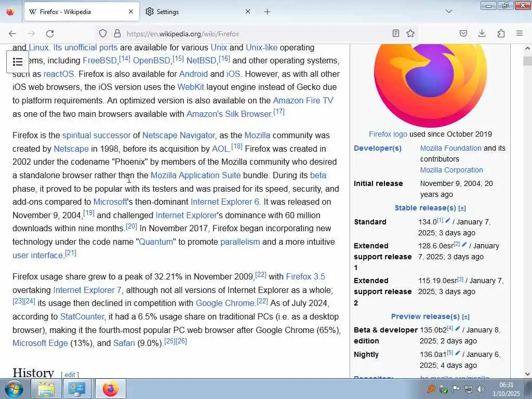Open Windows Explorer from the taskbar
The image size is (532, 399).
tap(46, 389)
